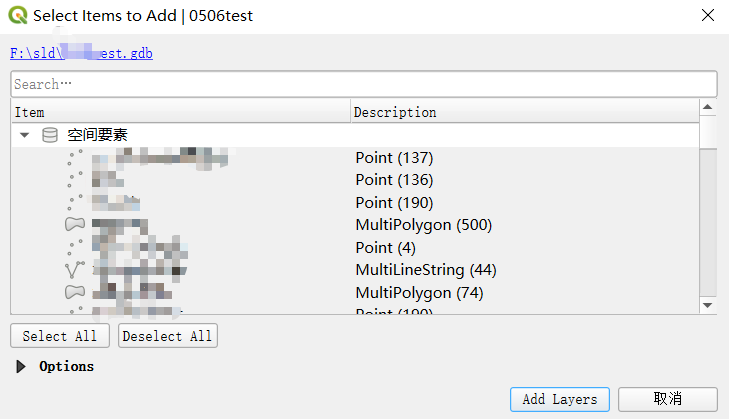This screenshot has width=729, height=419.
Task: Click the polygon icon of MultiPolygon (500) layer
Action: 75,225
